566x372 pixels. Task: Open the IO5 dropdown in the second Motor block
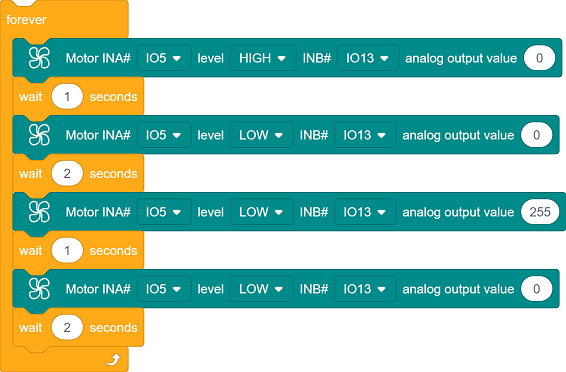point(164,135)
